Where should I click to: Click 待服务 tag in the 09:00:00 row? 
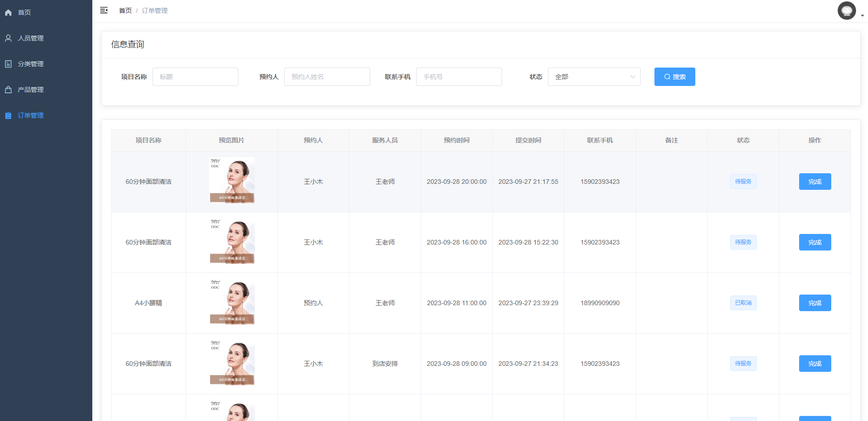coord(743,364)
